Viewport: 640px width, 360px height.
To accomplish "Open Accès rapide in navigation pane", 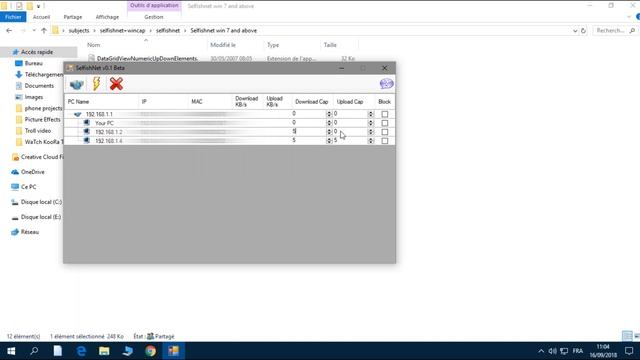I will click(x=37, y=52).
